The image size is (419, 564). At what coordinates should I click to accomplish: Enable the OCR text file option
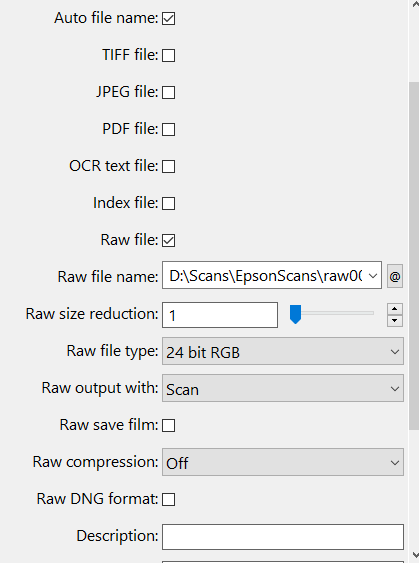[168, 167]
